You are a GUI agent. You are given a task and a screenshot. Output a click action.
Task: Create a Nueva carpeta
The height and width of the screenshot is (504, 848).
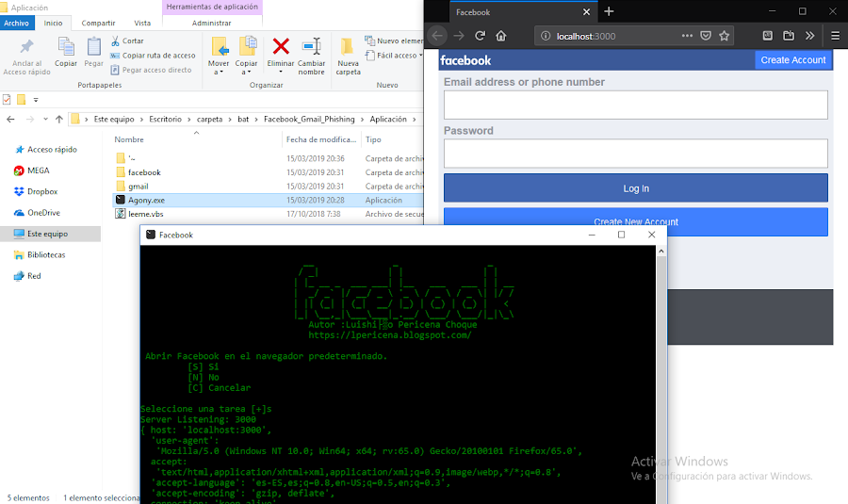348,56
